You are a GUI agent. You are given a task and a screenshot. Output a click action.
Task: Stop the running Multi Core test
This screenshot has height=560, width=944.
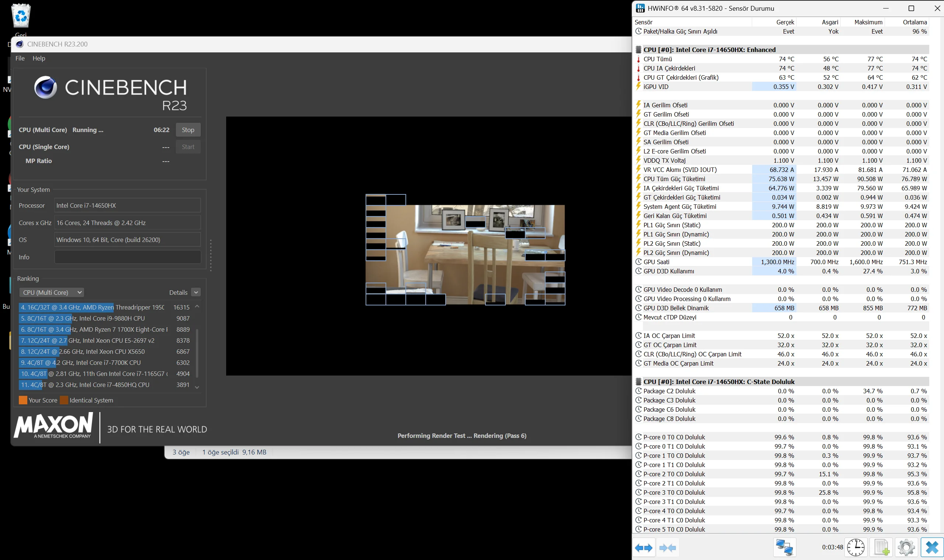pos(188,130)
